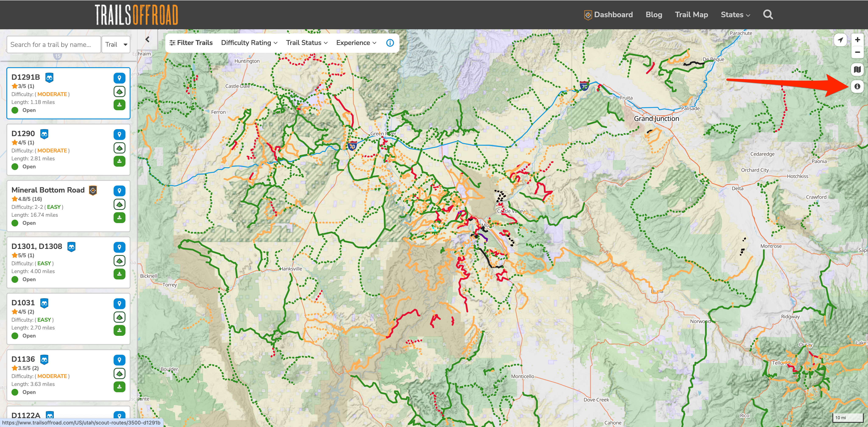Open the States menu dropdown

[x=735, y=15]
